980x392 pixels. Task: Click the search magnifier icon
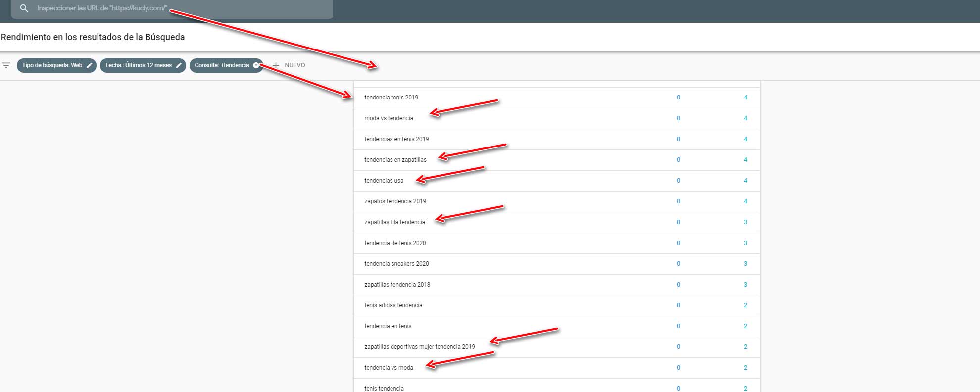[x=24, y=8]
